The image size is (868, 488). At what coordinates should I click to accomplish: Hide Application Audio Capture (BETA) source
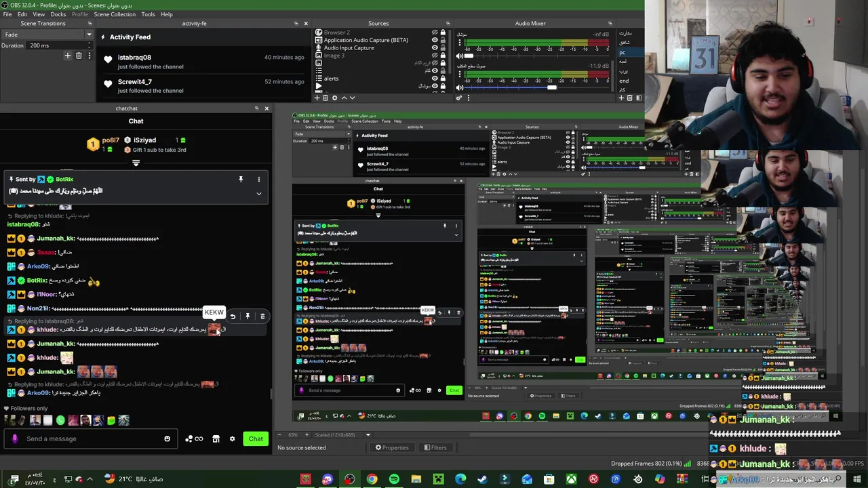435,40
